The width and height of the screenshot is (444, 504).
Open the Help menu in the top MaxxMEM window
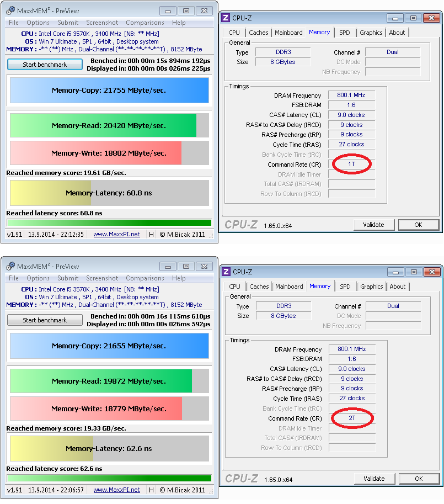(x=179, y=23)
